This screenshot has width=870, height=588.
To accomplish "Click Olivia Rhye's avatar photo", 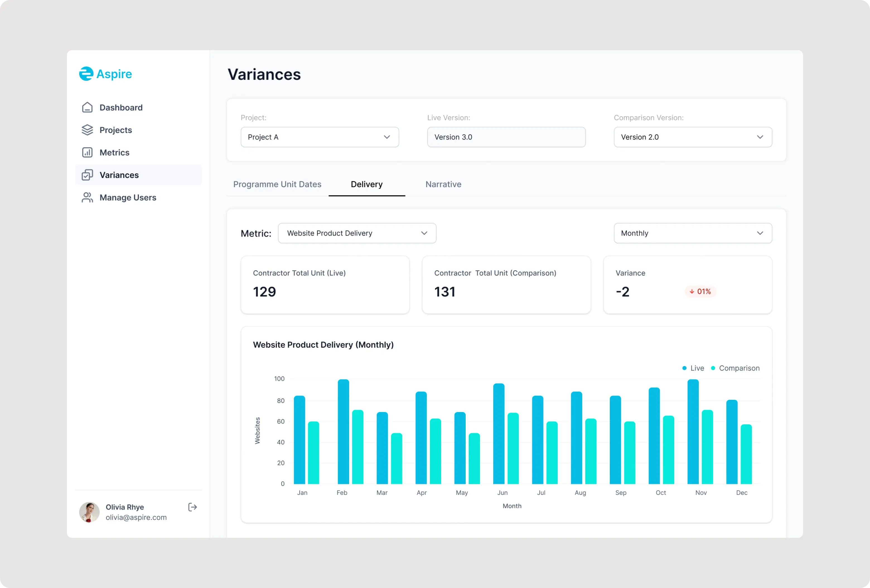I will click(90, 512).
